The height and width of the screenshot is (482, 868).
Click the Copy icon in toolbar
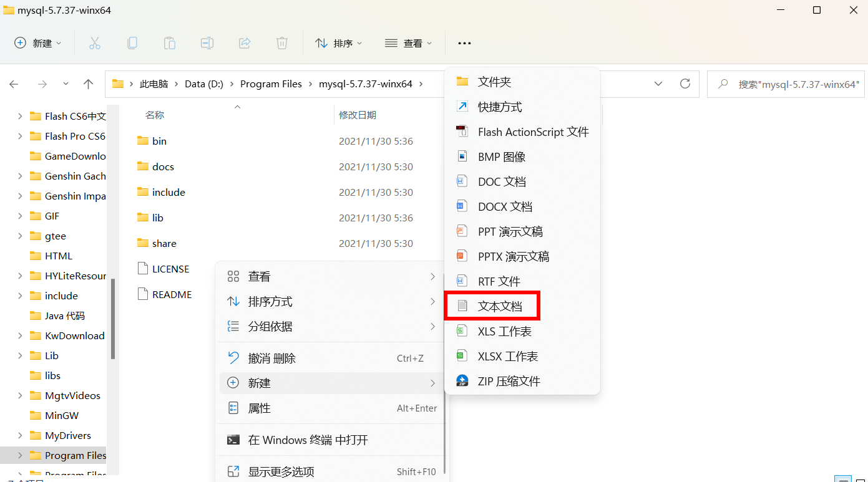[x=132, y=43]
